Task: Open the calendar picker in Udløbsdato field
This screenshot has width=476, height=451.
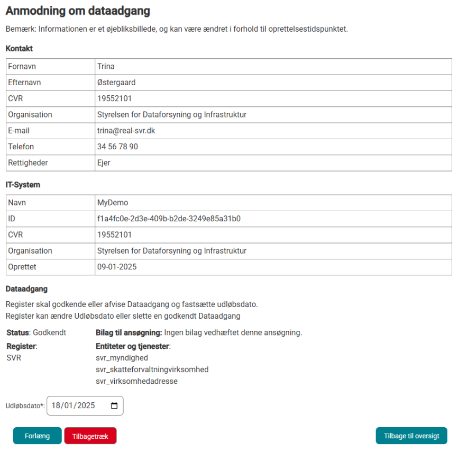Action: 114,406
